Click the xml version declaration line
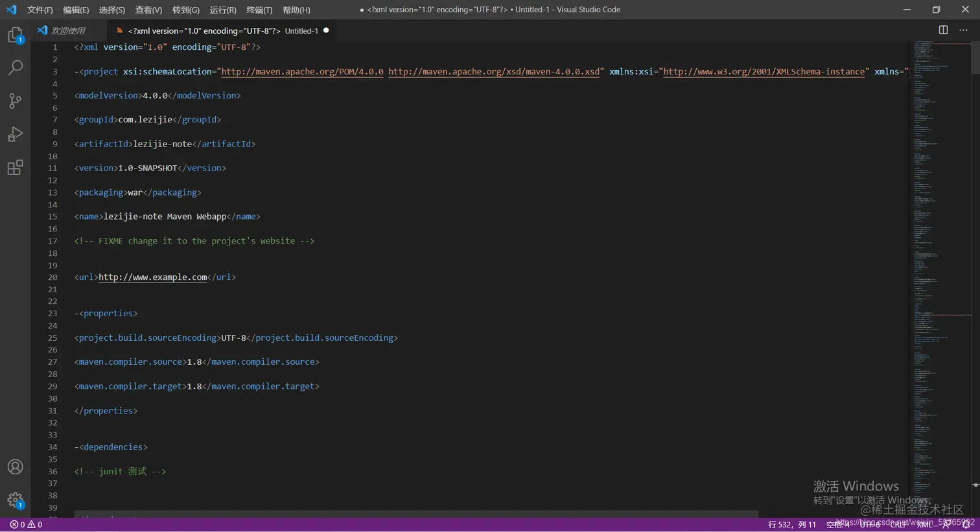980x532 pixels. point(167,47)
